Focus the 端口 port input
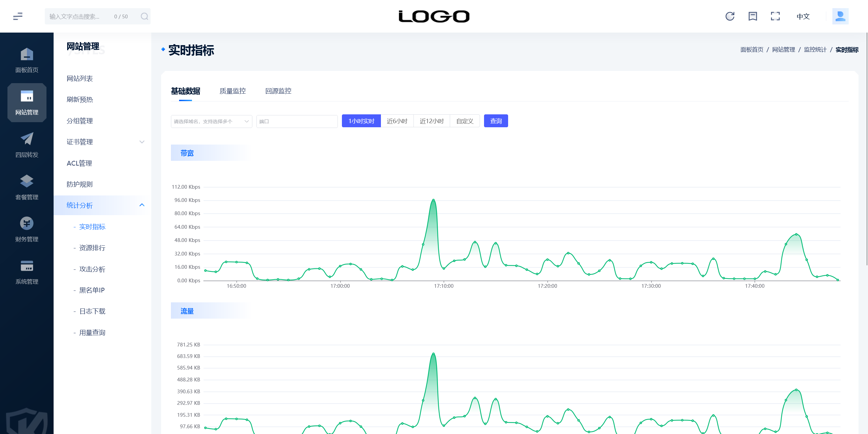 click(x=297, y=121)
